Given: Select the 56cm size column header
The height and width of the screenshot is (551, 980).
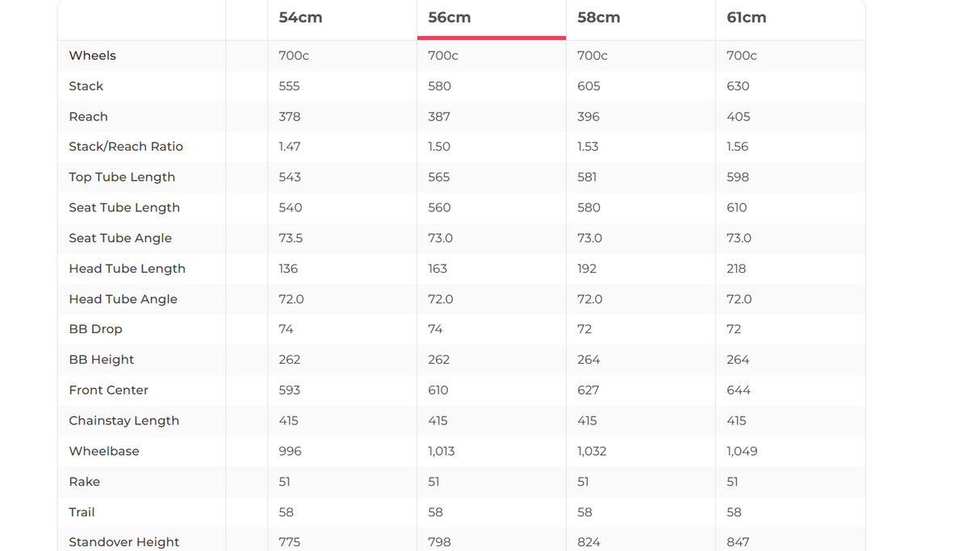Looking at the screenshot, I should (450, 18).
